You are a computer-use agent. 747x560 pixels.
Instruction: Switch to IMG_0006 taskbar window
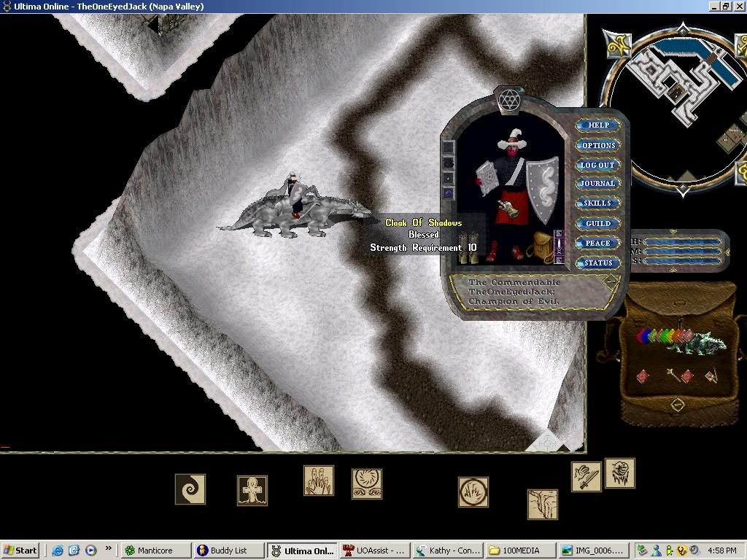click(594, 551)
